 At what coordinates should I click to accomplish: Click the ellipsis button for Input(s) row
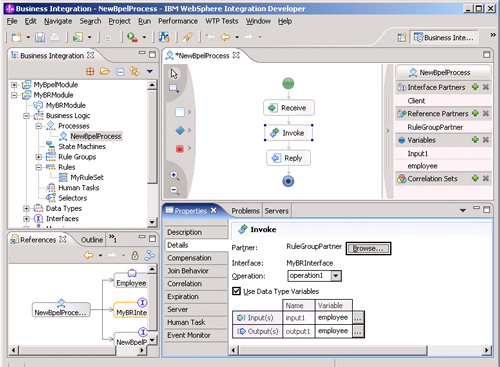[x=358, y=318]
